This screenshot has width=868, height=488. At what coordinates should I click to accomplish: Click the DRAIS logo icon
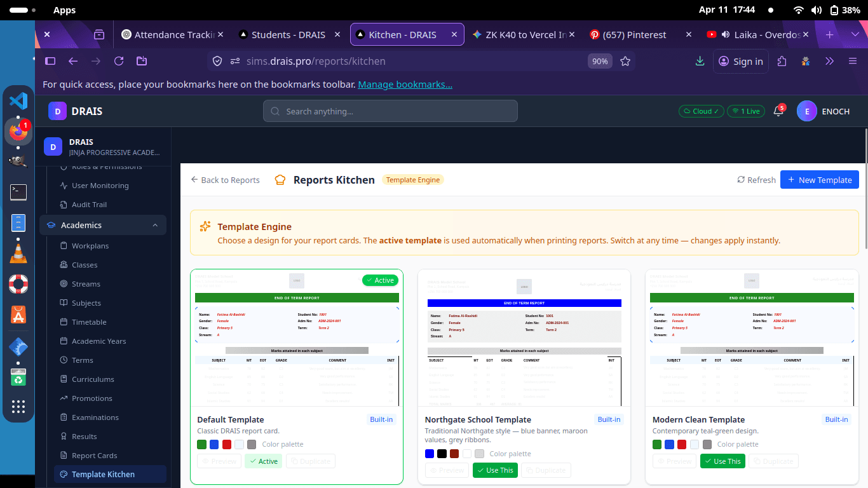[57, 111]
